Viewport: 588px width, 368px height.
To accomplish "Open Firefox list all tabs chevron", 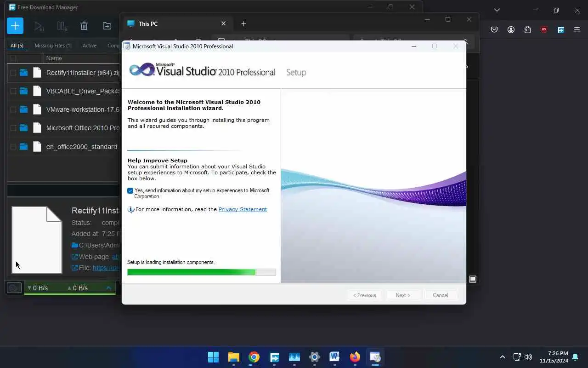I will (x=497, y=10).
